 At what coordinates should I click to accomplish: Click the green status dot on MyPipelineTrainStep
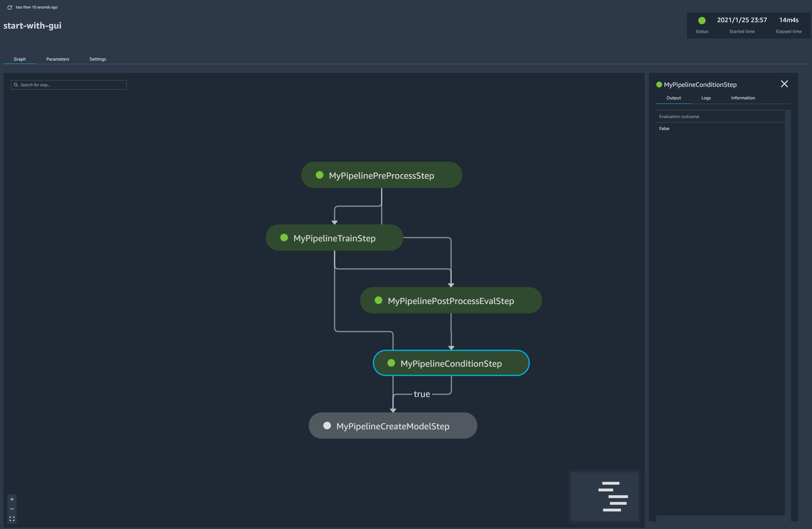point(284,238)
